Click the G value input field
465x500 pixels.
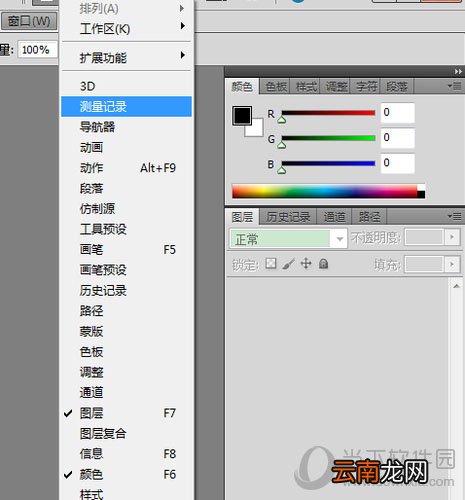pyautogui.click(x=398, y=138)
